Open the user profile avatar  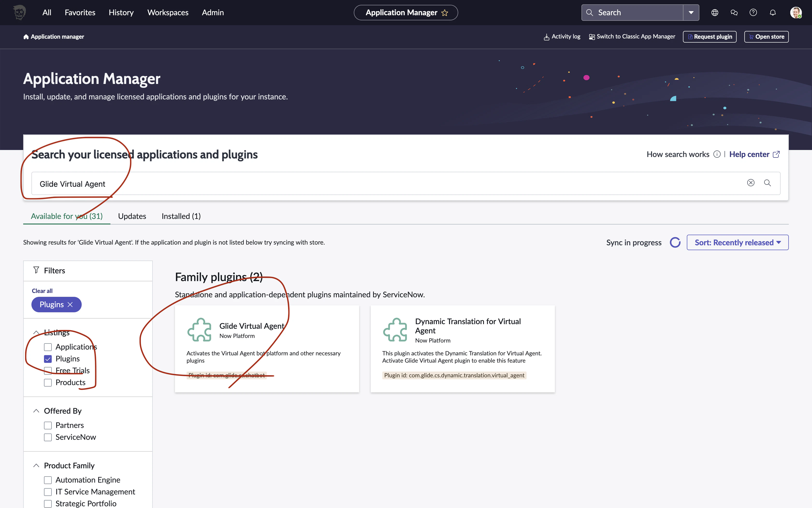[796, 12]
